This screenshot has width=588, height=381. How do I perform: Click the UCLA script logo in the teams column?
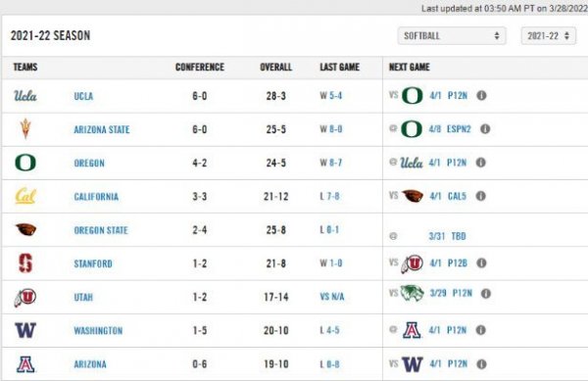[x=25, y=96]
